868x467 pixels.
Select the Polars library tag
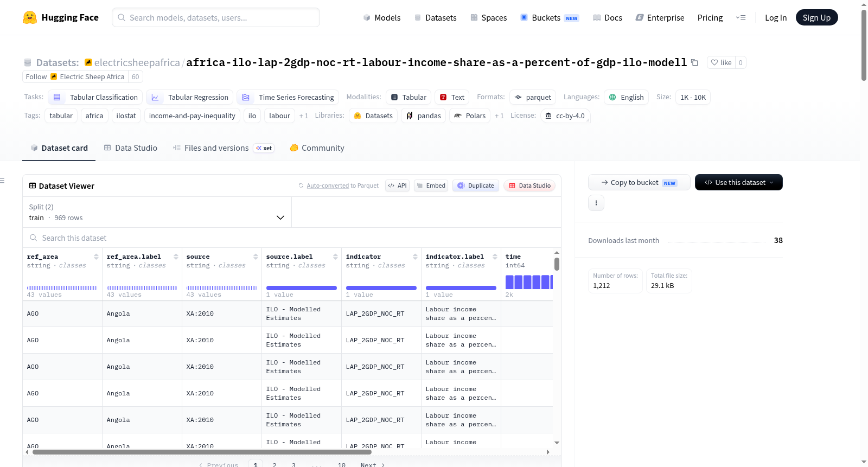(470, 116)
